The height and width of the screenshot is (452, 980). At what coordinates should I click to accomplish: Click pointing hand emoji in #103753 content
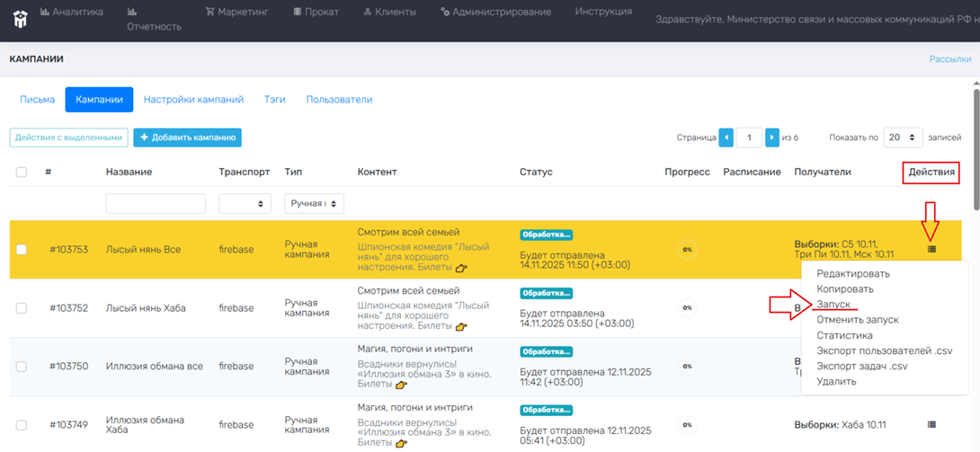click(x=461, y=268)
